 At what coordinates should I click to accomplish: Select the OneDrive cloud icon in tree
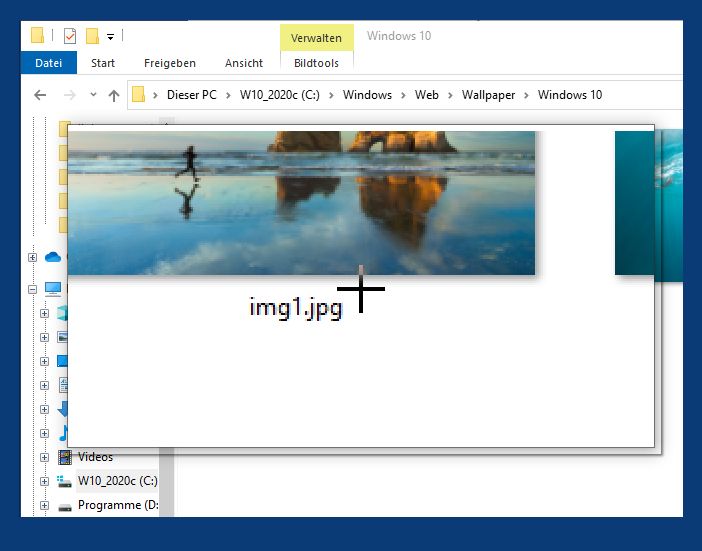pos(53,257)
